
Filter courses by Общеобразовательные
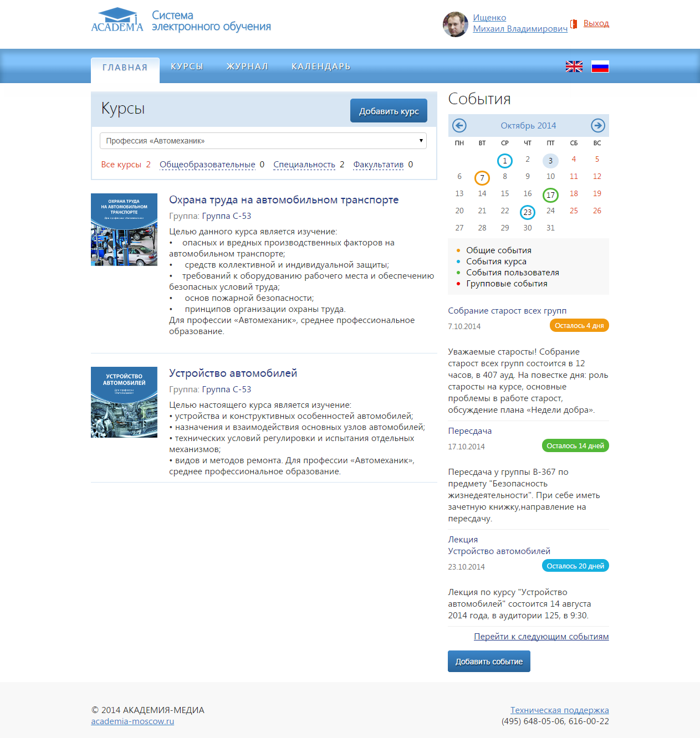point(207,165)
